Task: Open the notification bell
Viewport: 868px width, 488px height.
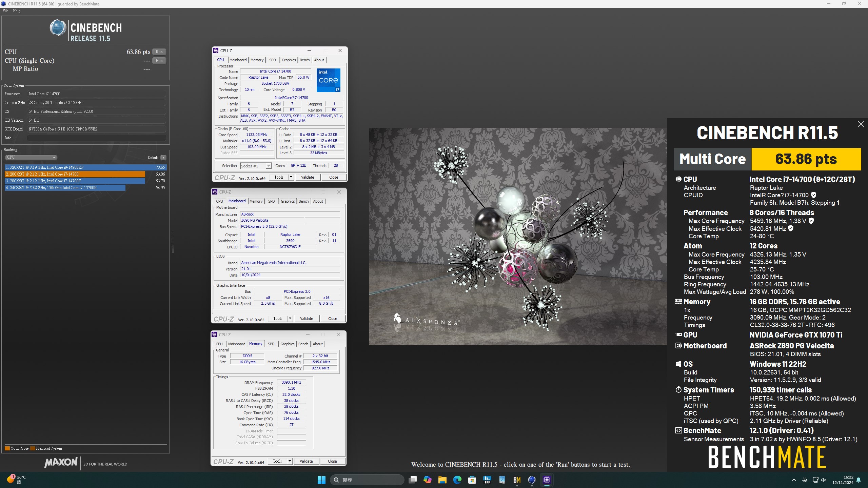Action: (x=859, y=480)
